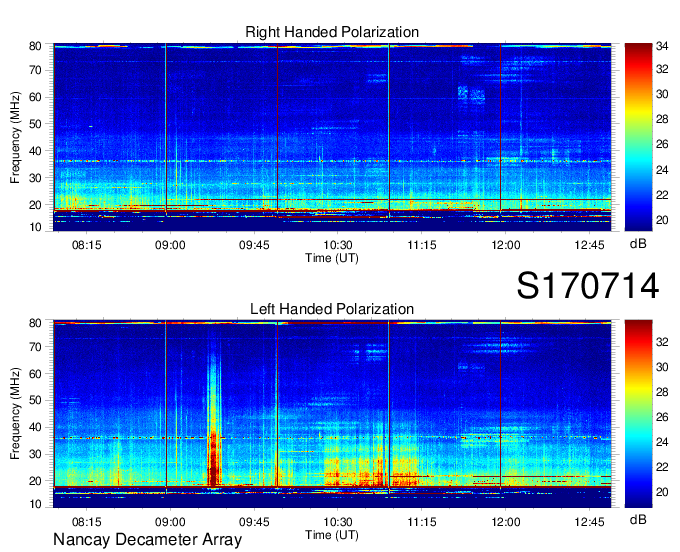Image resolution: width=680 pixels, height=552 pixels.
Task: Click the Right Handed plot colorbar
Action: 638,137
